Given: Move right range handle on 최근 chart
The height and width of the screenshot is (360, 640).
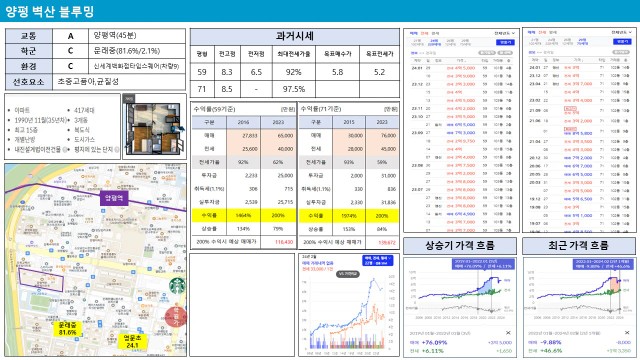Looking at the screenshot, I should [620, 293].
